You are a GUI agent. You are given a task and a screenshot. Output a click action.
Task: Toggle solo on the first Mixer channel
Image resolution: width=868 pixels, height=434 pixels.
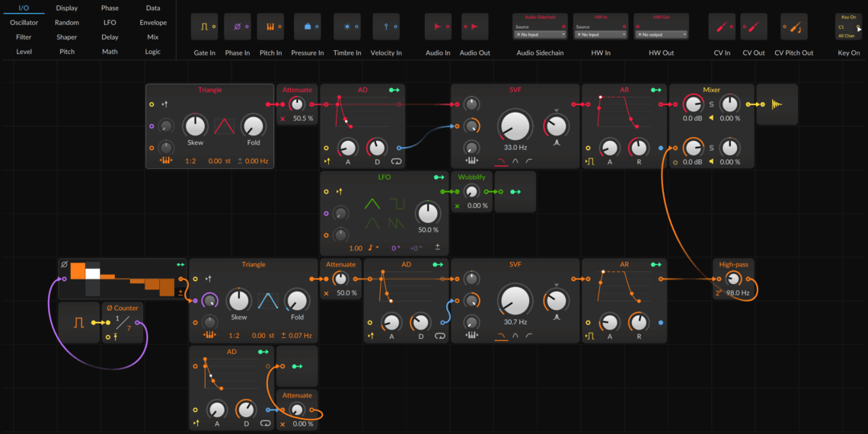712,104
